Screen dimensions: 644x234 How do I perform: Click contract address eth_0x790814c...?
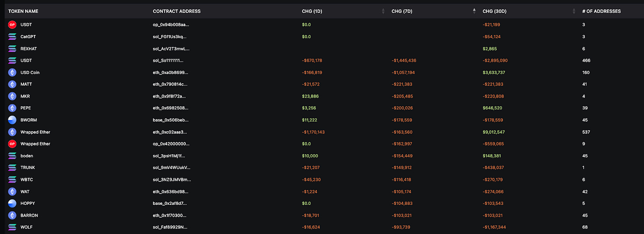pyautogui.click(x=170, y=84)
